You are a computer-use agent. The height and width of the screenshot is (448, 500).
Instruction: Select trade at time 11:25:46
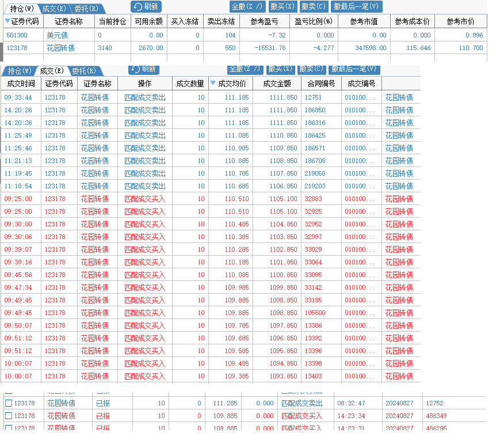coord(211,148)
